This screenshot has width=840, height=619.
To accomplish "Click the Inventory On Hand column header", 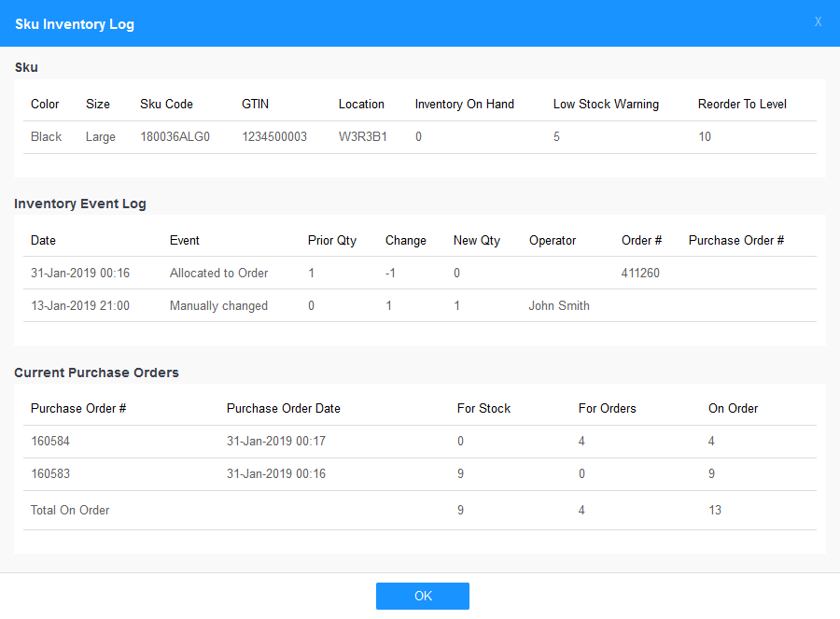I will pyautogui.click(x=464, y=105).
